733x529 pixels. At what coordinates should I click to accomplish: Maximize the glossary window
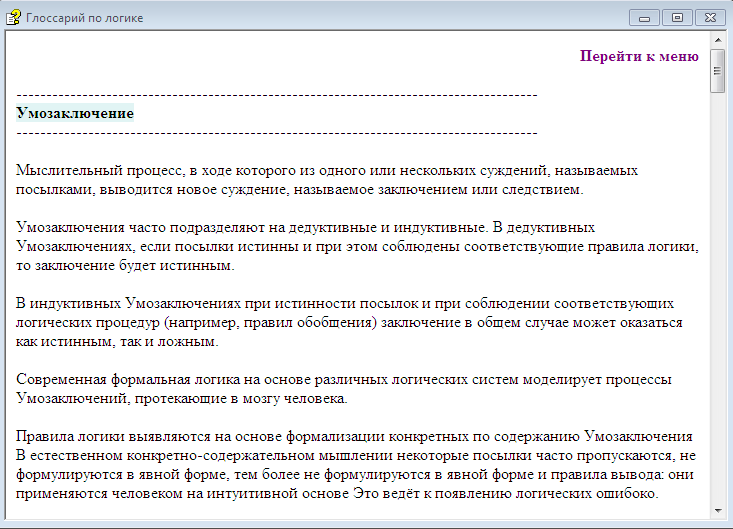tap(676, 17)
